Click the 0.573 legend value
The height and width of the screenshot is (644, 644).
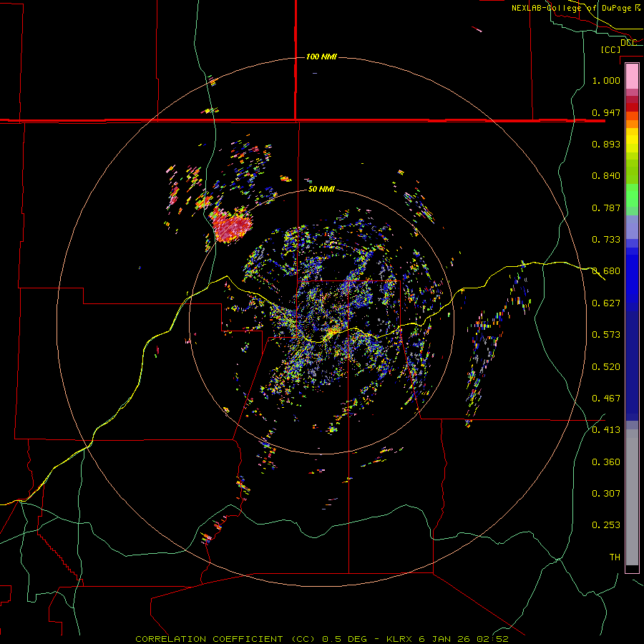606,335
